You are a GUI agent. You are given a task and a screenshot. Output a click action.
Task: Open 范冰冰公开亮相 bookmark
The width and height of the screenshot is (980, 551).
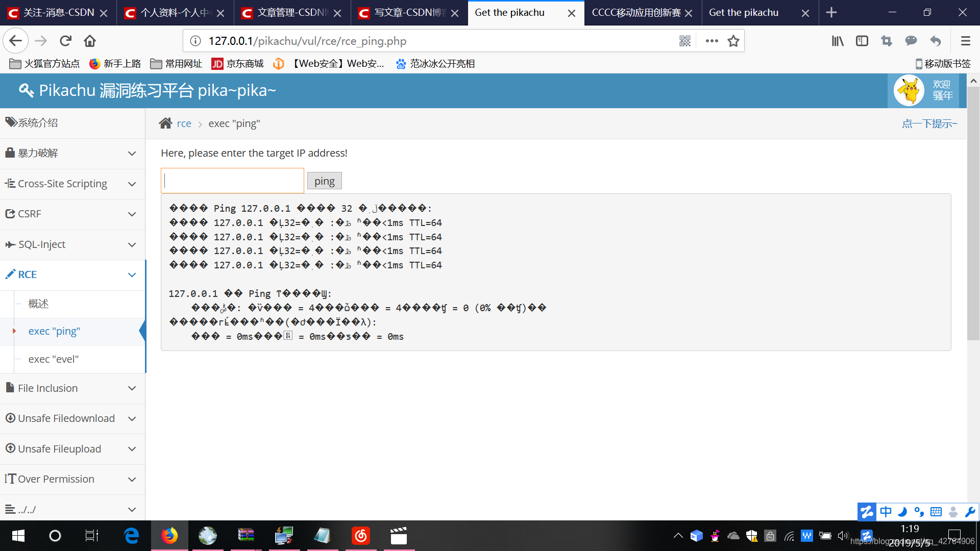click(x=436, y=64)
